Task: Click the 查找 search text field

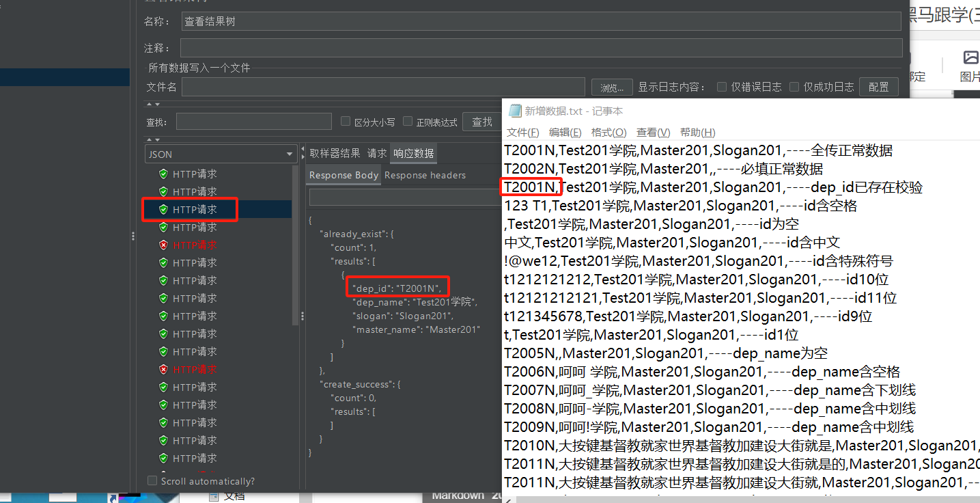Action: pos(255,122)
